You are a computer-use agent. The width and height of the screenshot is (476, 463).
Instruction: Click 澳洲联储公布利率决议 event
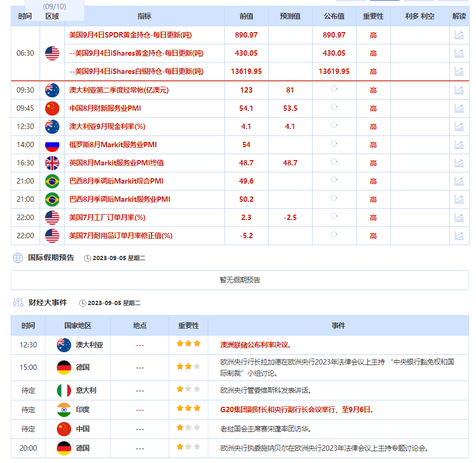click(x=256, y=345)
